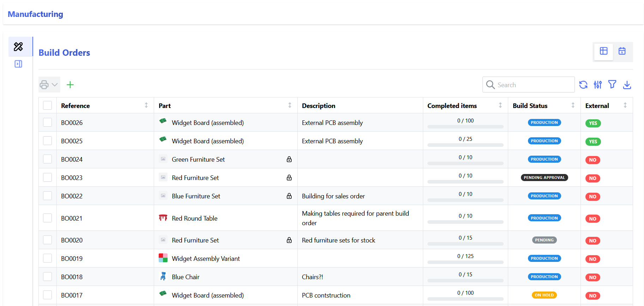This screenshot has height=306, width=644.
Task: Click the download data icon
Action: click(627, 85)
